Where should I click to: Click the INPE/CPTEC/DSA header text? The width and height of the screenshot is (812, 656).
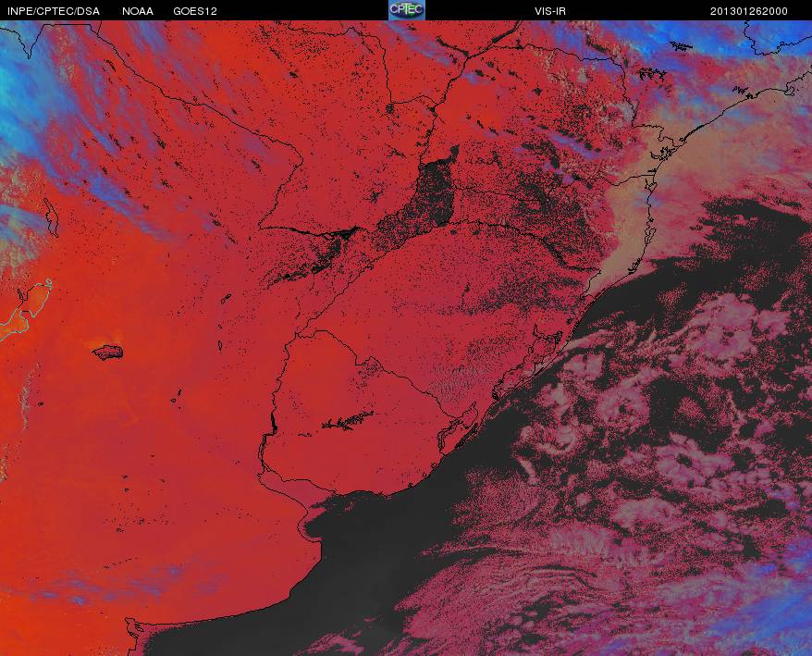[54, 11]
